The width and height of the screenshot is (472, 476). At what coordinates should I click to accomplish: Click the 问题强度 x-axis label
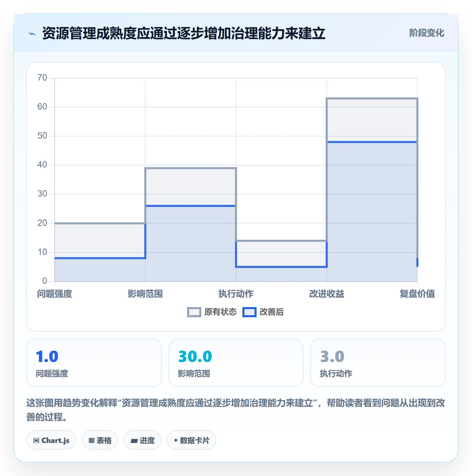[55, 294]
